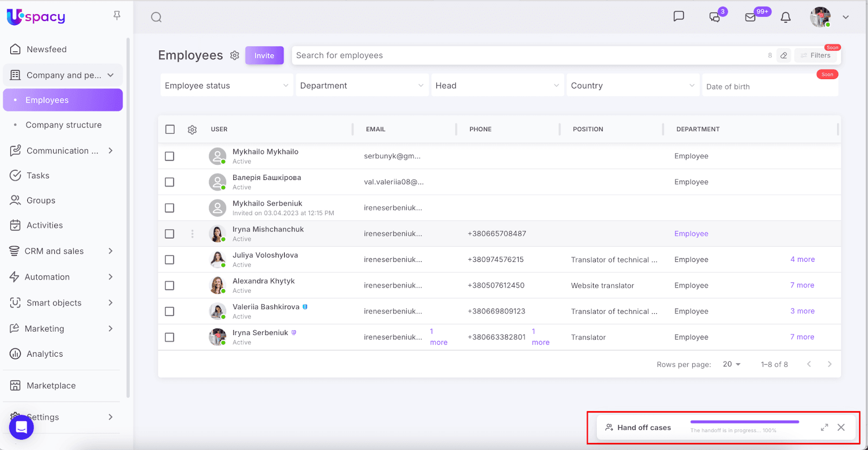This screenshot has width=868, height=450.
Task: Check the box for Alexandra Khytyk row
Action: (x=170, y=286)
